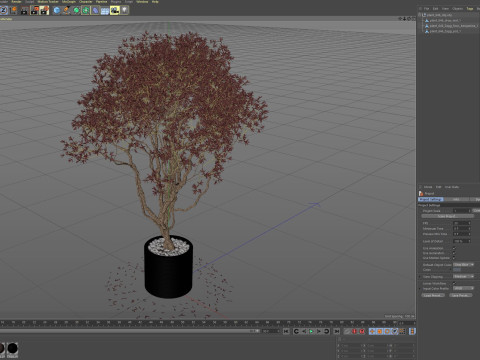The width and height of the screenshot is (480, 360).
Task: Toggle Use Expression checkbox
Action: point(454,253)
